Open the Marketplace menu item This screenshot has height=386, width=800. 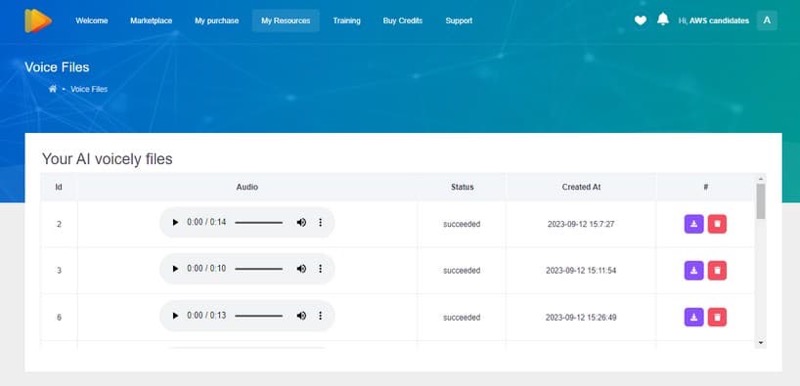pos(151,21)
